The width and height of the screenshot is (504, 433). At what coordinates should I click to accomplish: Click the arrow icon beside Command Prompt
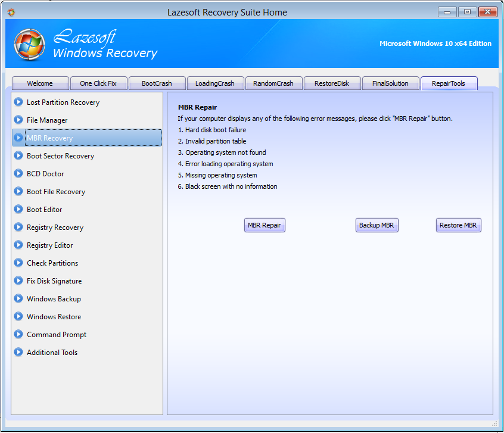point(18,334)
